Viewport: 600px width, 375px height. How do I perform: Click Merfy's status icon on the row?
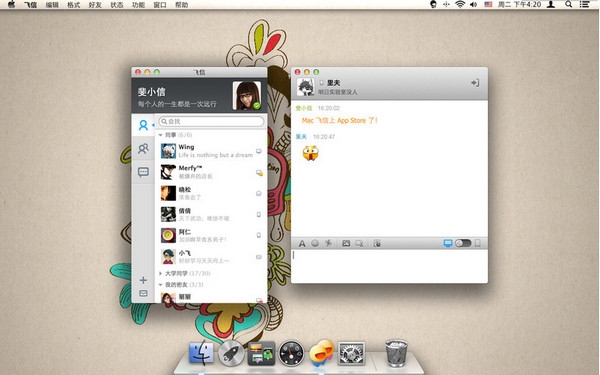click(x=259, y=173)
